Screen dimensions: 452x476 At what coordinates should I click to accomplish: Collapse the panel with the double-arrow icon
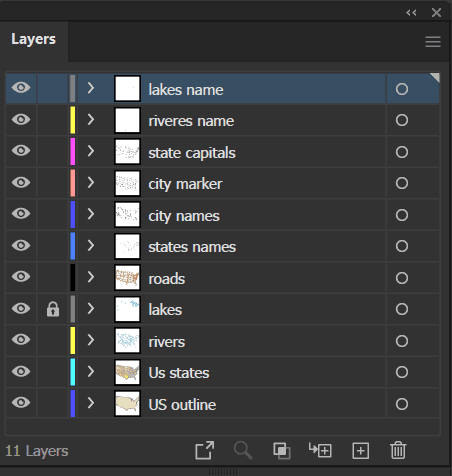(x=411, y=13)
